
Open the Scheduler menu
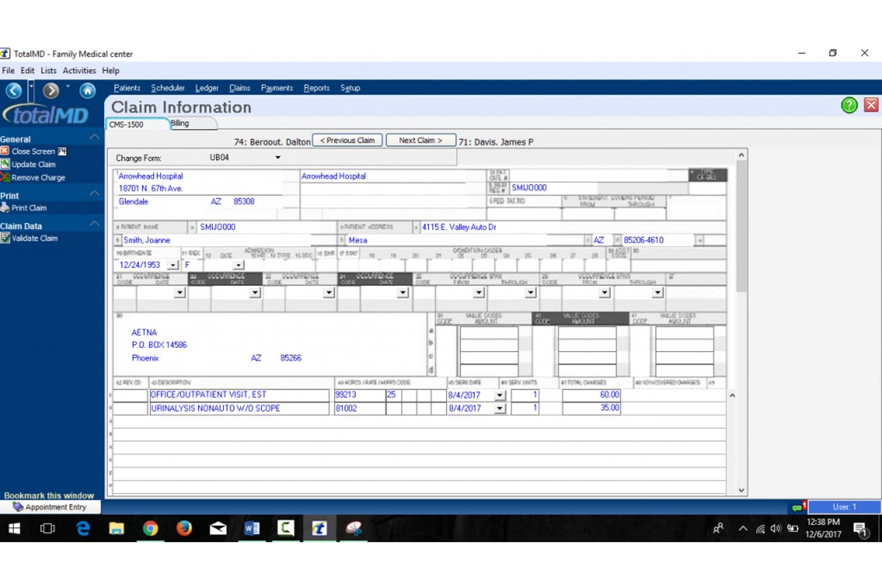coord(167,88)
